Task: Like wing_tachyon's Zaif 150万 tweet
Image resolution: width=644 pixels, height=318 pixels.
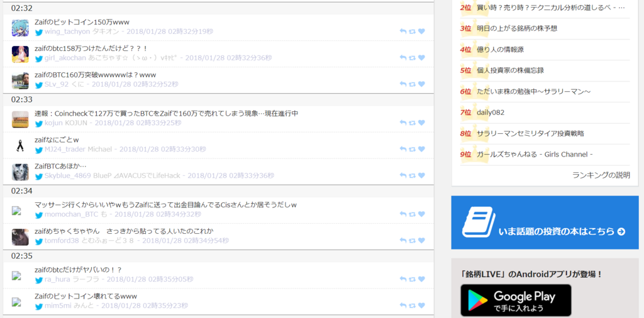Action: [x=421, y=31]
